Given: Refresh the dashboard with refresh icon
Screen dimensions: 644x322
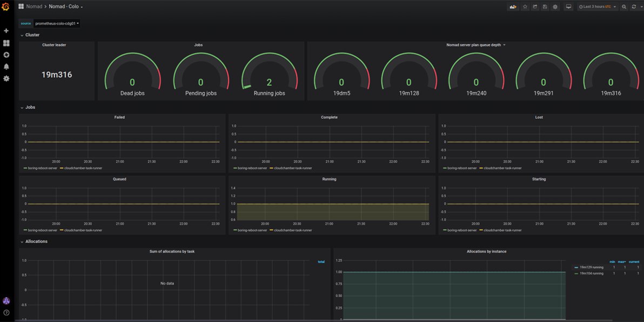Looking at the screenshot, I should 634,6.
